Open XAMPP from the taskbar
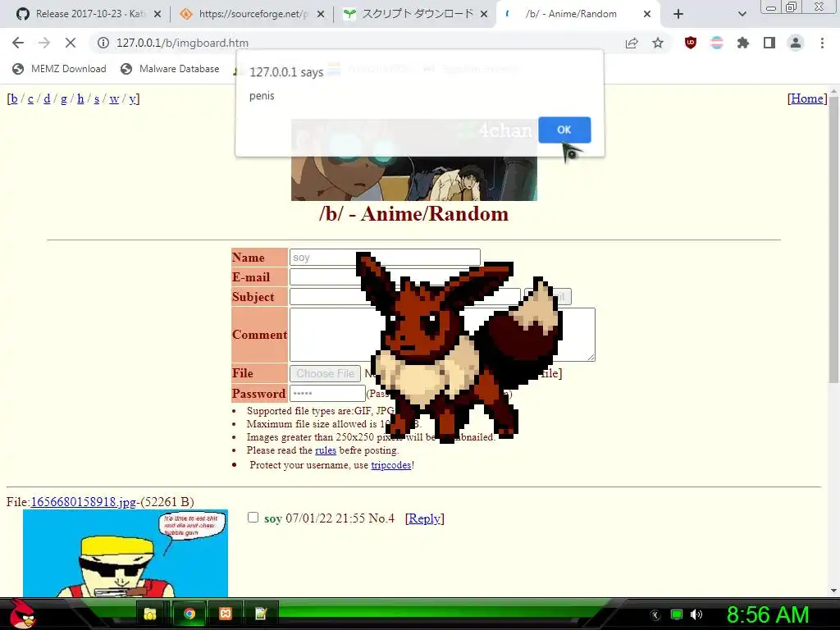This screenshot has height=630, width=840. tap(226, 614)
